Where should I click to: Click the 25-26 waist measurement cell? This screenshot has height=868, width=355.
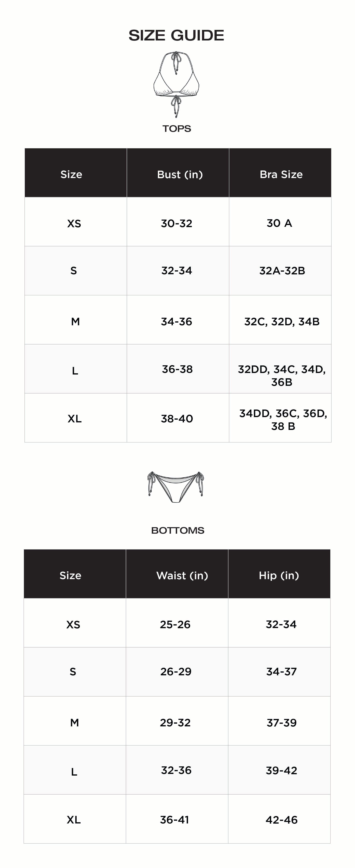pyautogui.click(x=175, y=624)
